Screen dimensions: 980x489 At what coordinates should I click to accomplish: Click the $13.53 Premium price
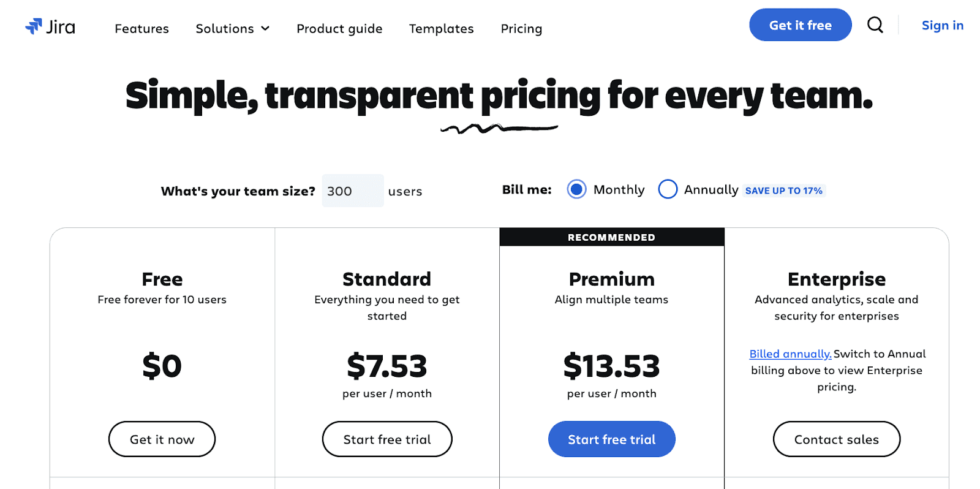tap(611, 366)
